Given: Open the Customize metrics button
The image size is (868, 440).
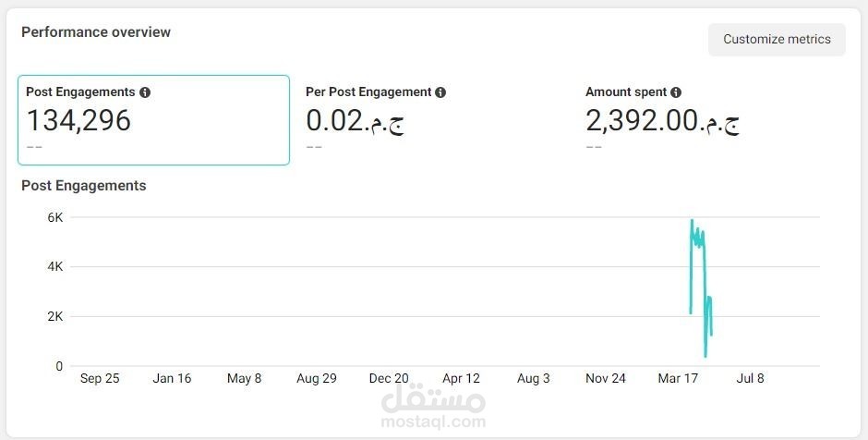Looking at the screenshot, I should tap(777, 40).
